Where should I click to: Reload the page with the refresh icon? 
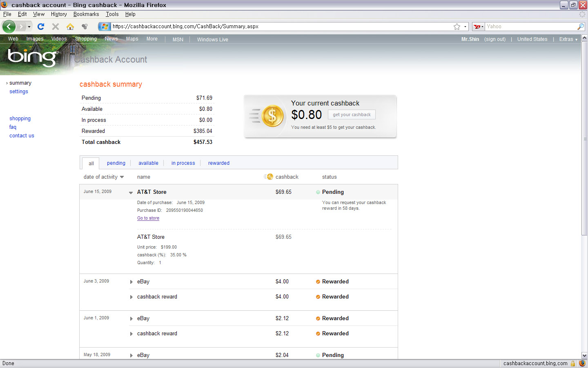tap(41, 27)
